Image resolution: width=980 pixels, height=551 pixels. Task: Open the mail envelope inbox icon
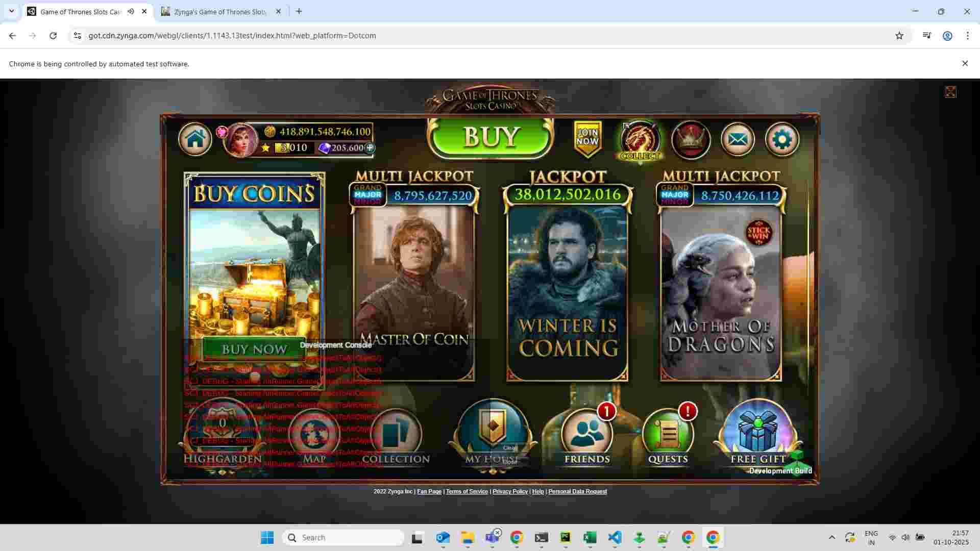[738, 139]
